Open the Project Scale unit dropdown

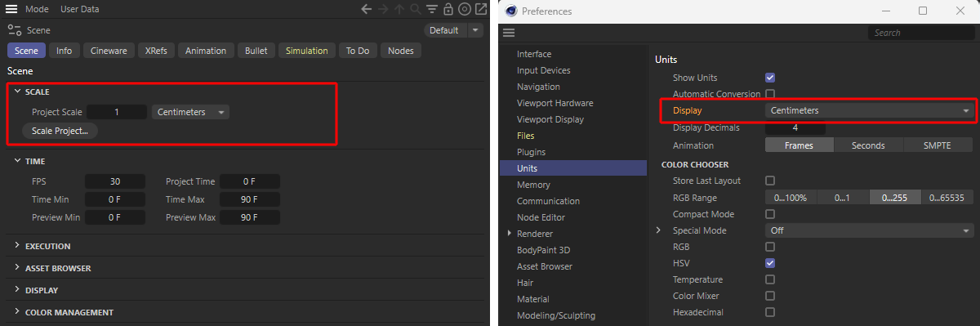point(190,112)
